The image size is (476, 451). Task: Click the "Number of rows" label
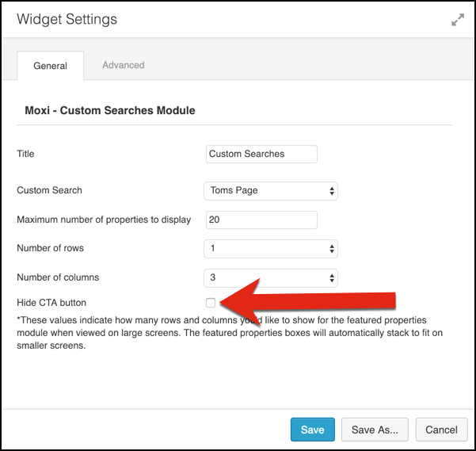point(50,248)
